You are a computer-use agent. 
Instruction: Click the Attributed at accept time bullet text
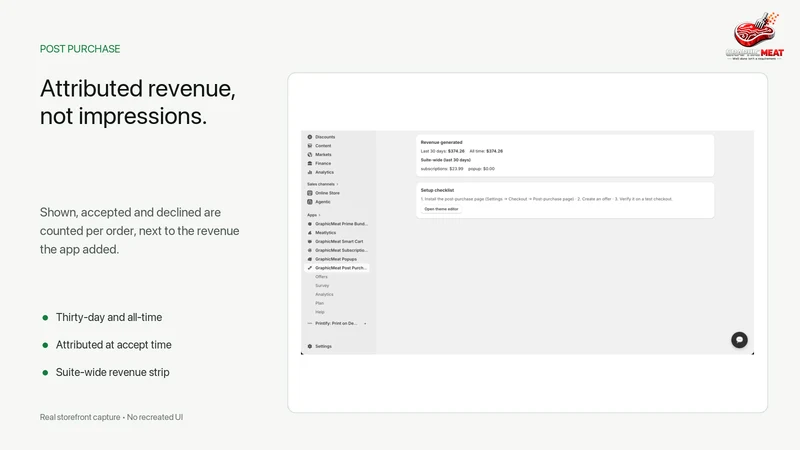point(114,345)
